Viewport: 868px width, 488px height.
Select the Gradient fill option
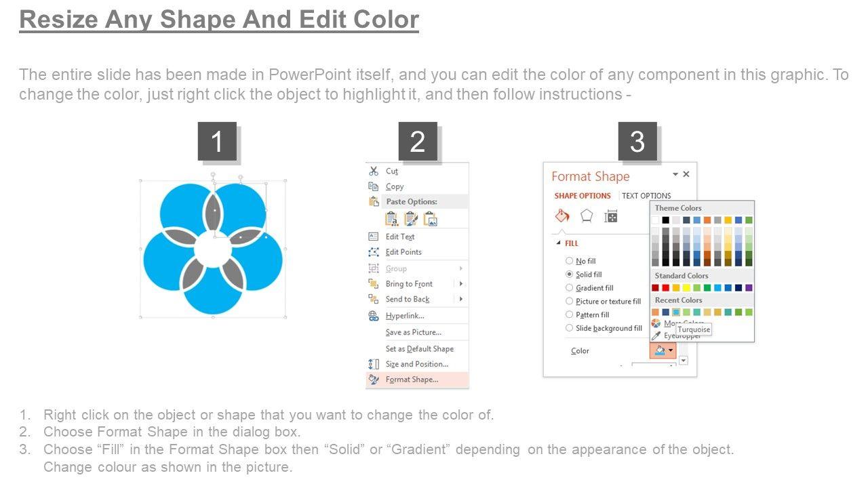point(570,288)
